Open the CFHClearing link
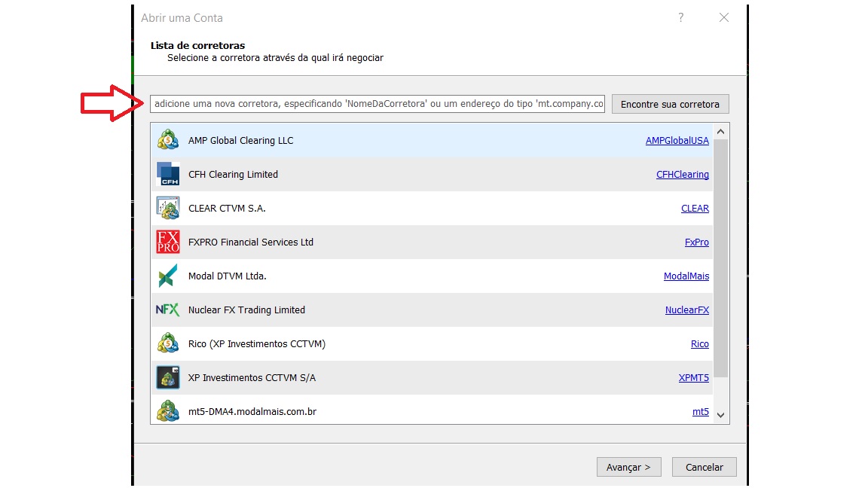The width and height of the screenshot is (868, 488). [682, 175]
